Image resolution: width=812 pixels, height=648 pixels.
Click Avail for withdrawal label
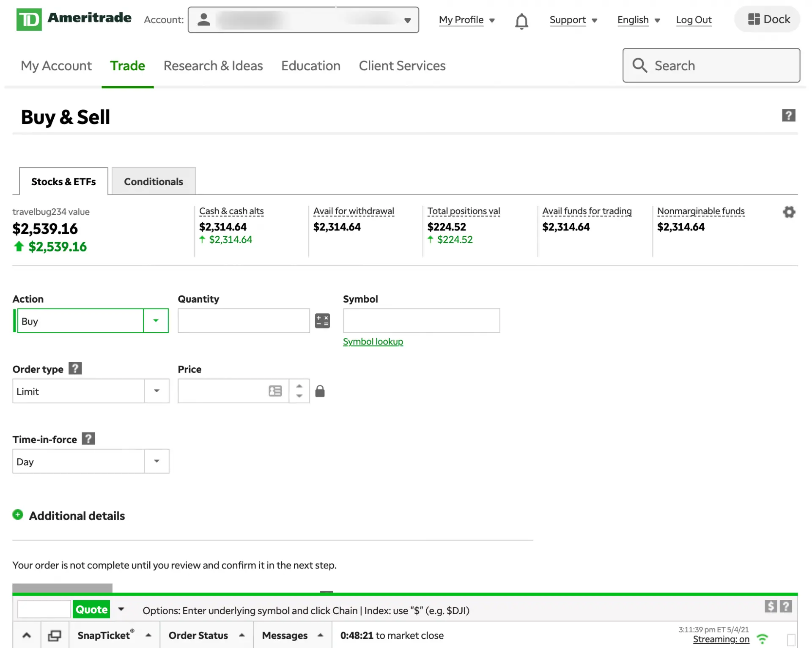(x=354, y=211)
